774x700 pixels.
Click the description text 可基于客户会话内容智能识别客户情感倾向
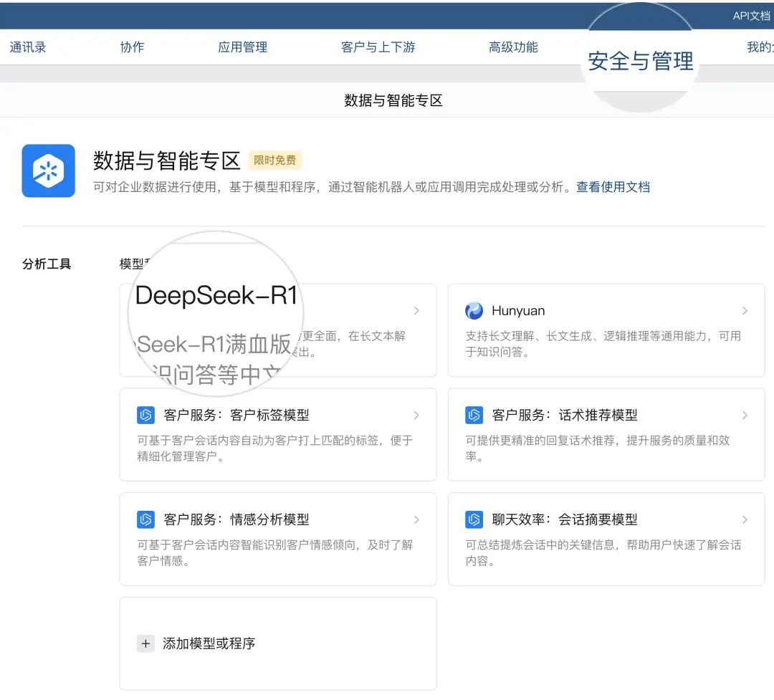tap(275, 552)
